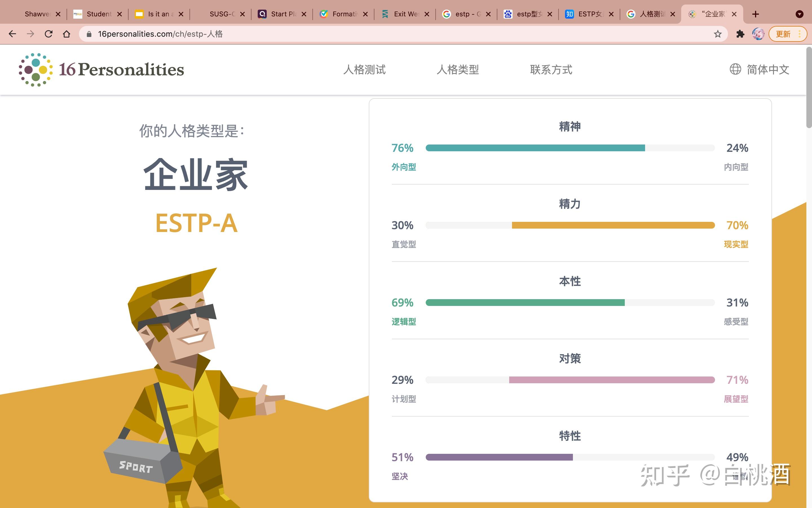Click the 坚决 label
This screenshot has width=812, height=508.
(400, 476)
